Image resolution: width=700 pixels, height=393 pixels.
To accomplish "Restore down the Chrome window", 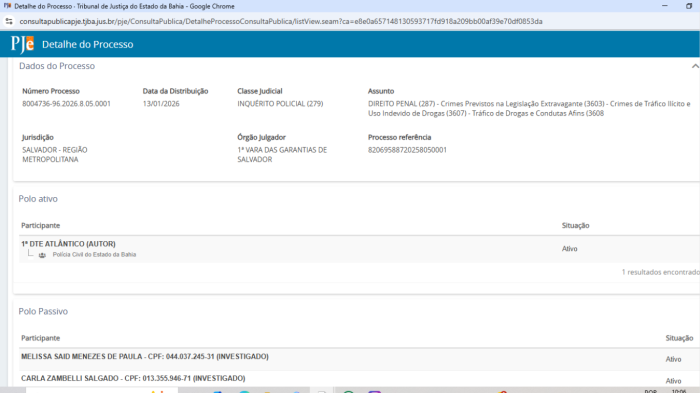I will click(x=689, y=6).
